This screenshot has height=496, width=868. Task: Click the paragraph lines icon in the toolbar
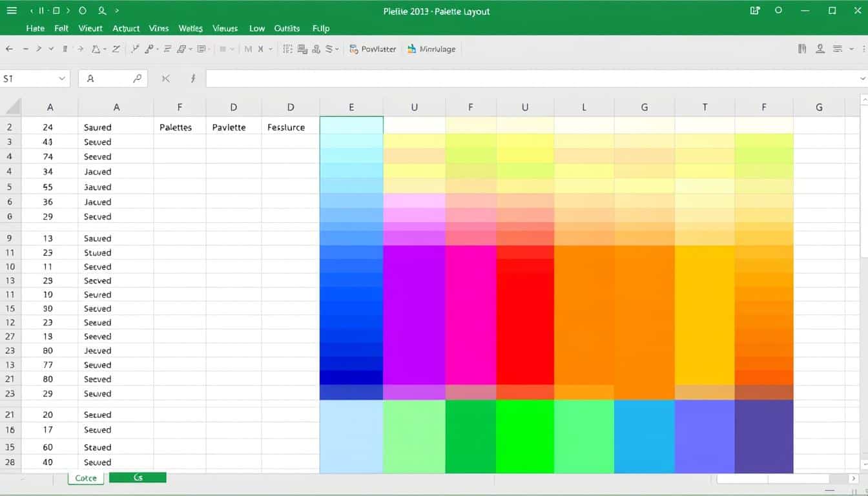tap(167, 49)
